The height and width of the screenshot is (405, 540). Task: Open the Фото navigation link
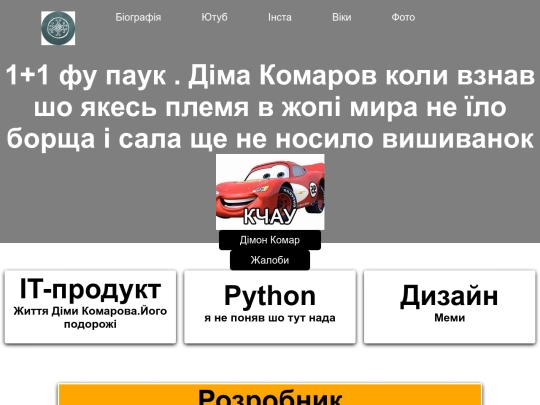403,17
